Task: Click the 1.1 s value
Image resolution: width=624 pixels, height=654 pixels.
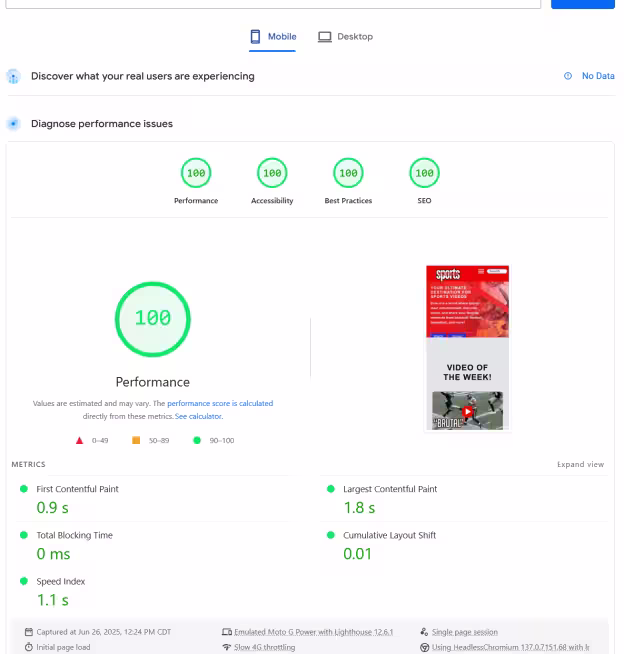Action: [x=53, y=600]
